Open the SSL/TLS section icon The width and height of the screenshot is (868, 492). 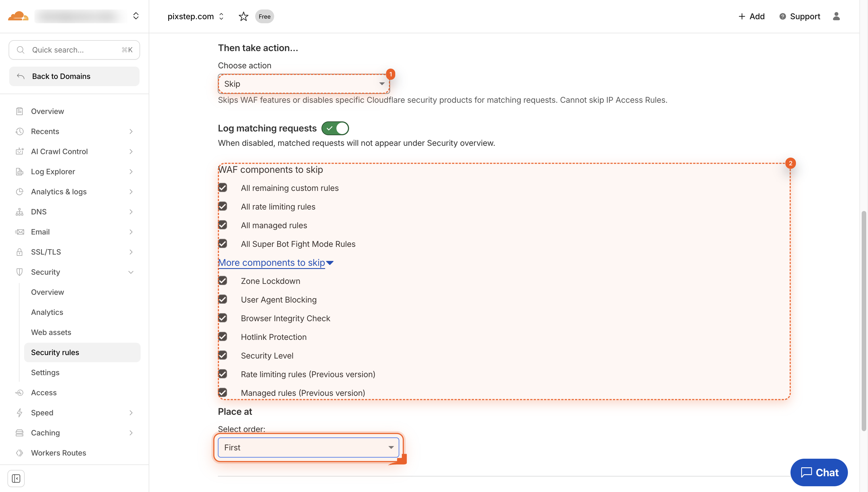pos(20,252)
